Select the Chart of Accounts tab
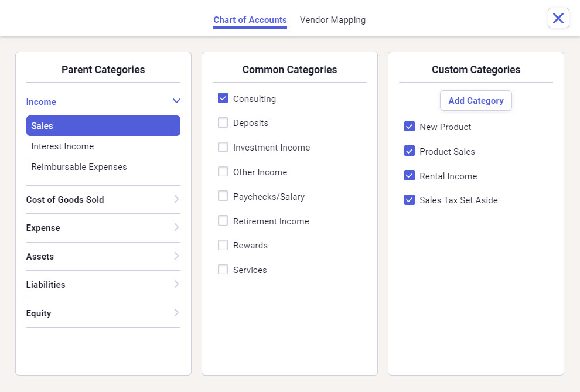Image resolution: width=580 pixels, height=392 pixels. pyautogui.click(x=250, y=19)
